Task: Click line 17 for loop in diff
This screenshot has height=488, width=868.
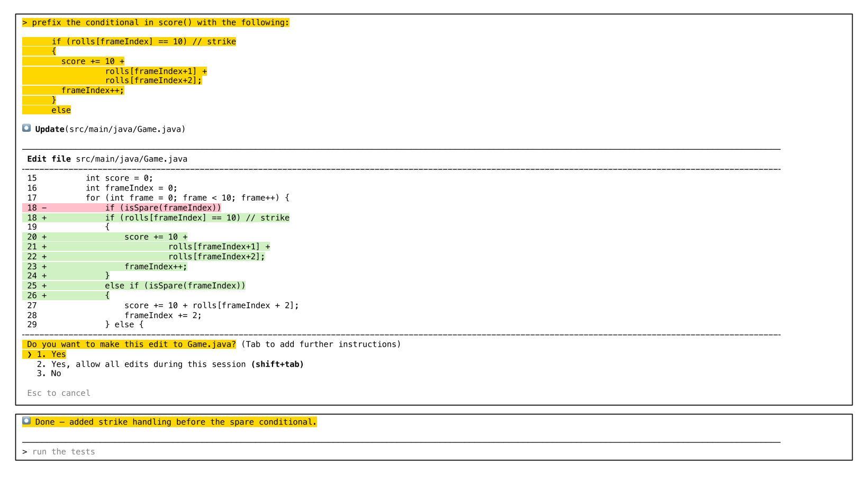Action: pos(187,198)
